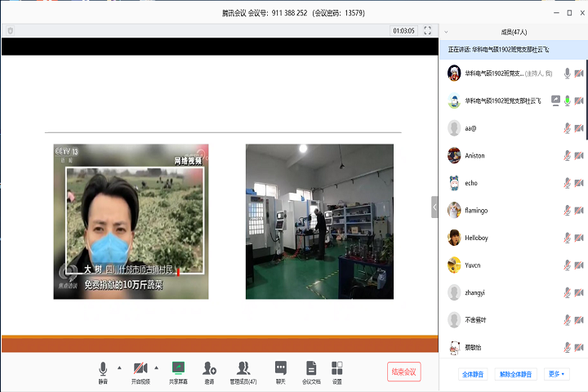The width and height of the screenshot is (588, 392).
Task: Toggle the 静音 microphone mute button
Action: tap(103, 369)
